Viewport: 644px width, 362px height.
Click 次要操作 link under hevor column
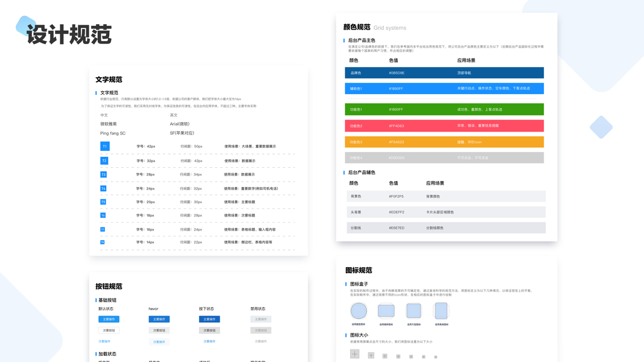tap(159, 341)
